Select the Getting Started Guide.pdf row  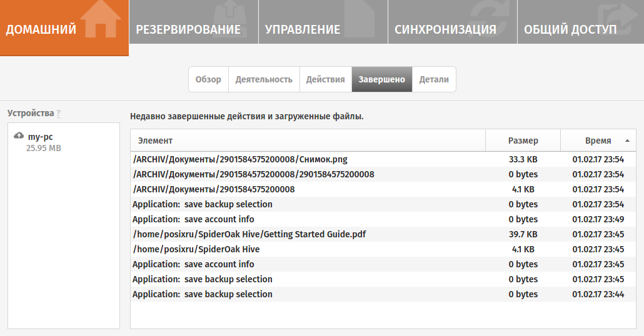[x=383, y=234]
